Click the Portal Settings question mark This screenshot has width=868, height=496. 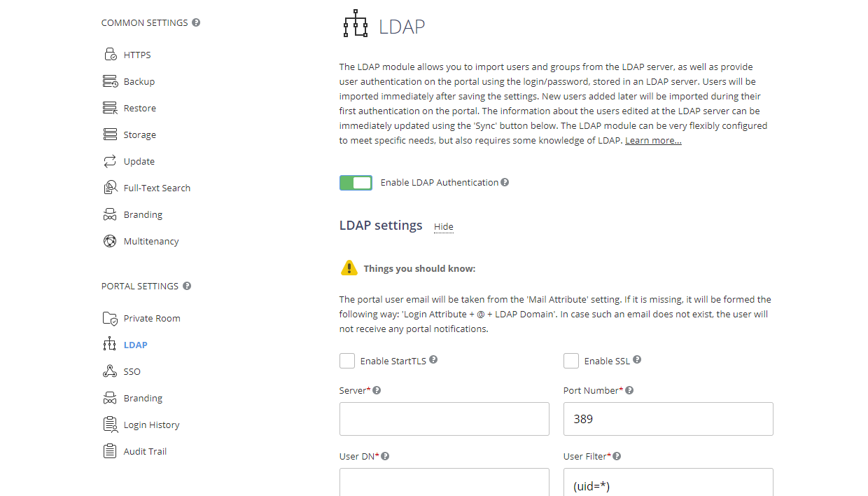186,286
